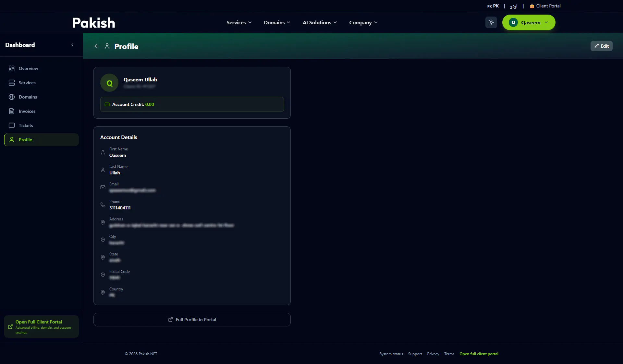Viewport: 623px width, 364px height.
Task: Open Support footer link
Action: [x=415, y=354]
